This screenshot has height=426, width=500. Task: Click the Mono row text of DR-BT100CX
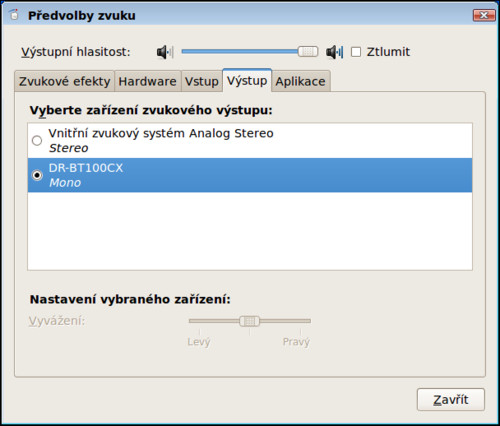coord(65,183)
